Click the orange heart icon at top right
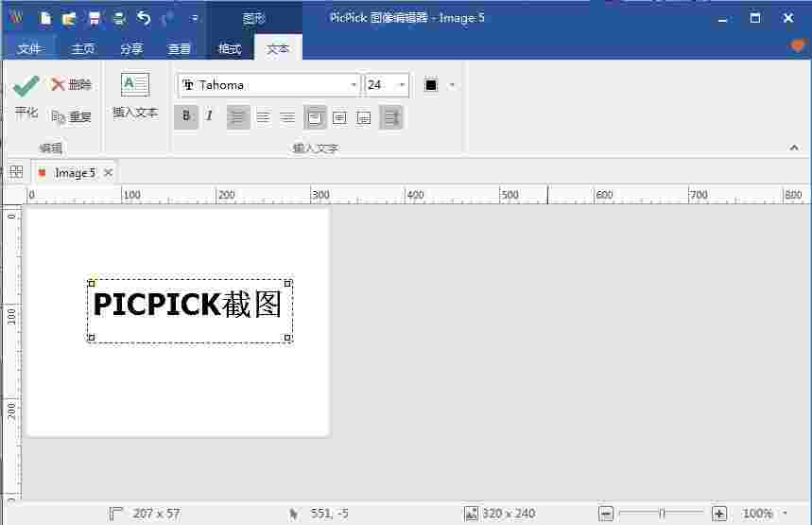The height and width of the screenshot is (525, 812). pos(798,46)
